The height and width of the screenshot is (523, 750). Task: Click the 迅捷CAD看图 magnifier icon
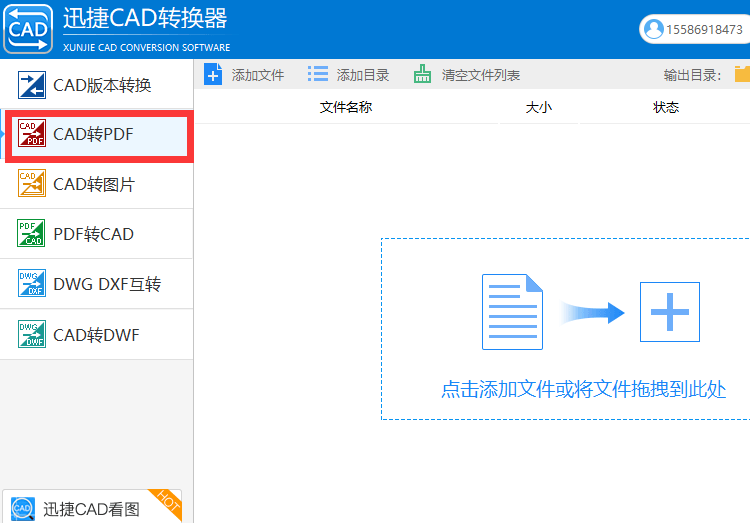23,509
